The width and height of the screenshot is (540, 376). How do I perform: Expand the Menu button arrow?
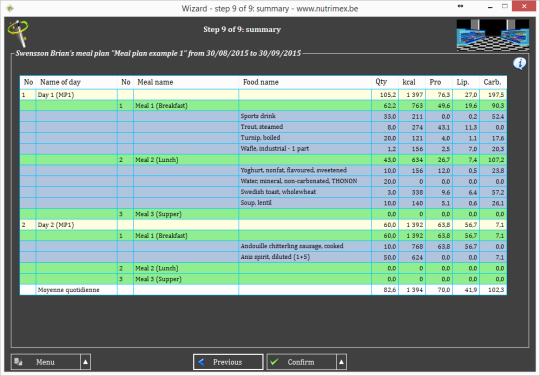tap(85, 362)
